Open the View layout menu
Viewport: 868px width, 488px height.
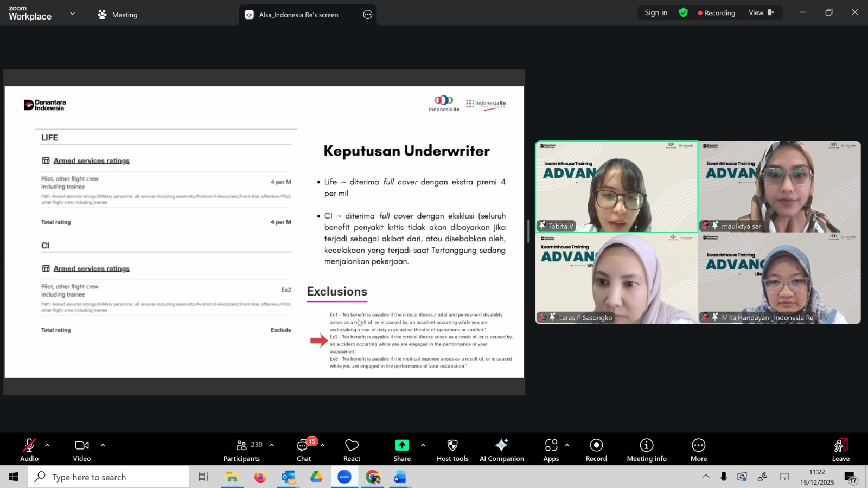(x=761, y=13)
